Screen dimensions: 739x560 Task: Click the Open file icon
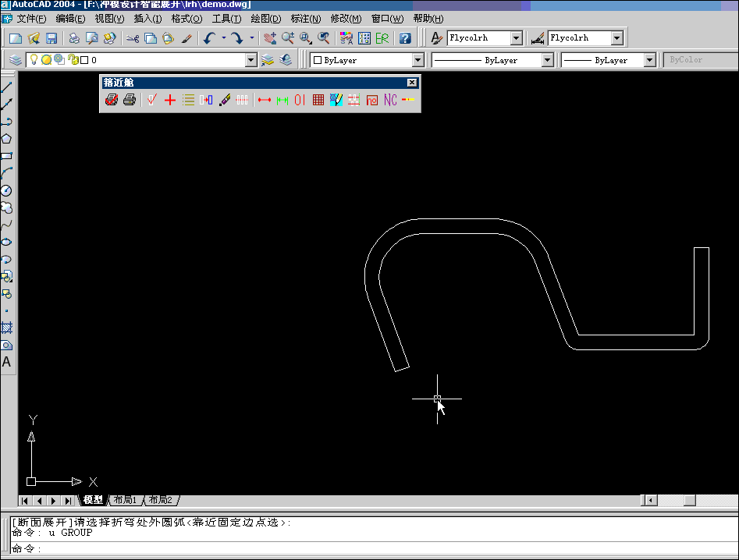pyautogui.click(x=34, y=38)
